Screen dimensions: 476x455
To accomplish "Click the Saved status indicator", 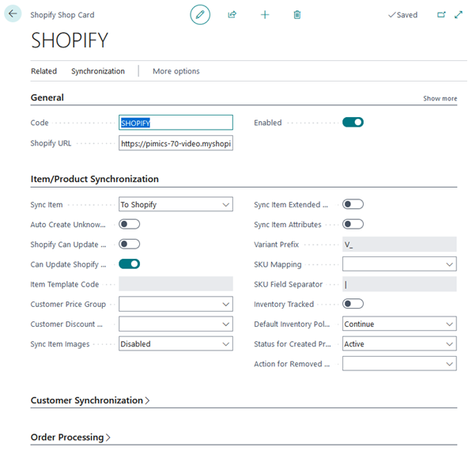I will [x=402, y=15].
